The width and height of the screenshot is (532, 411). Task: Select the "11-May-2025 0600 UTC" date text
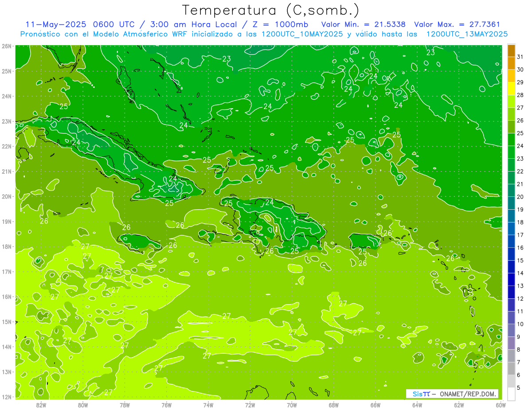[x=80, y=25]
